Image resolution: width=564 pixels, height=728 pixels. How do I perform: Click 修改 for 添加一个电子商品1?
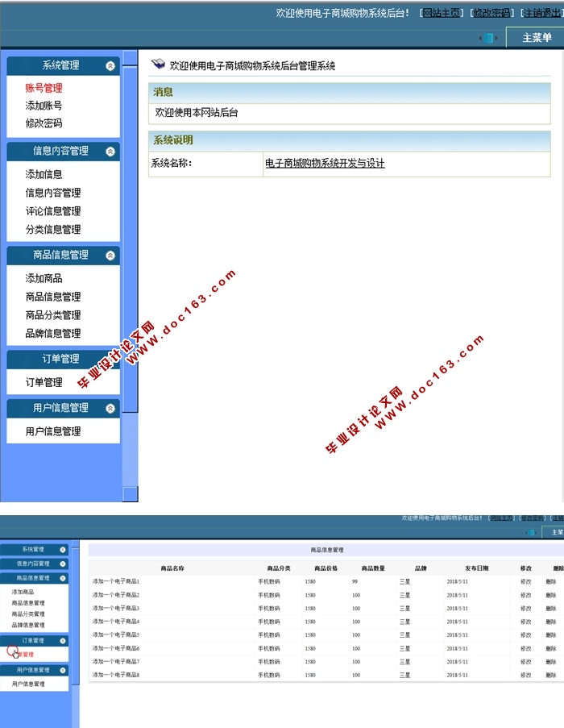point(525,581)
